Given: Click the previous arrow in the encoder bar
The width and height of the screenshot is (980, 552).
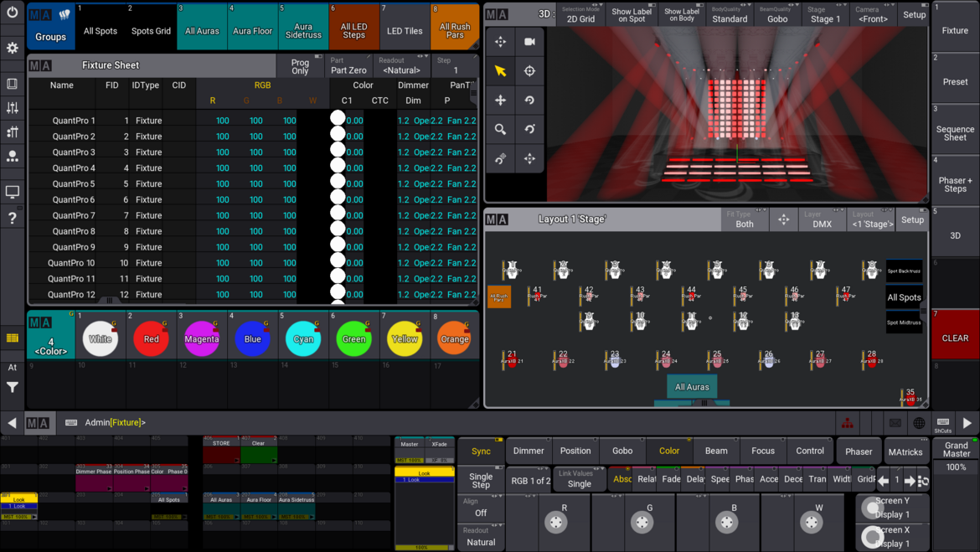Looking at the screenshot, I should pos(883,481).
